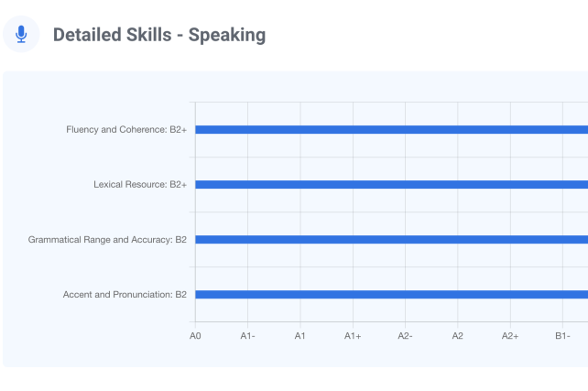Click the B1- axis label

pyautogui.click(x=562, y=336)
